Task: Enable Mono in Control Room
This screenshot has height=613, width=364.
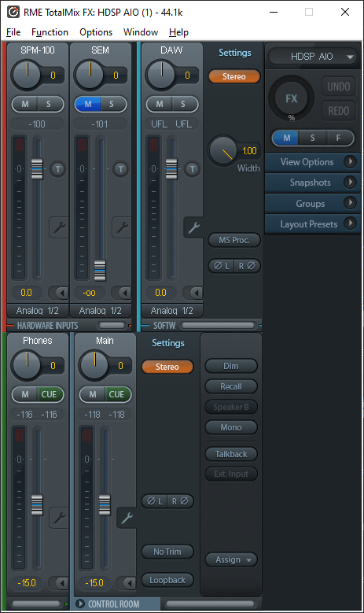Action: pos(231,427)
